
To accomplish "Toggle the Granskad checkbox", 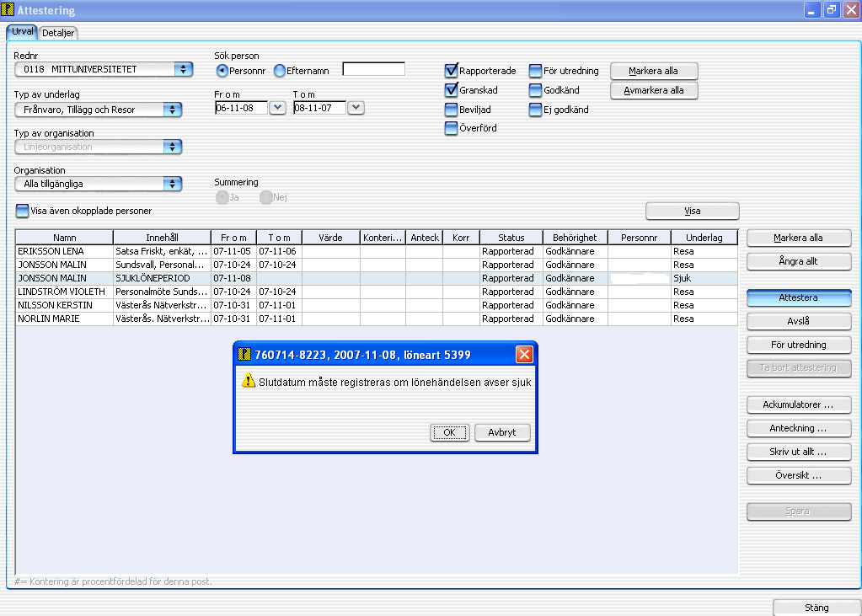I will pyautogui.click(x=452, y=89).
